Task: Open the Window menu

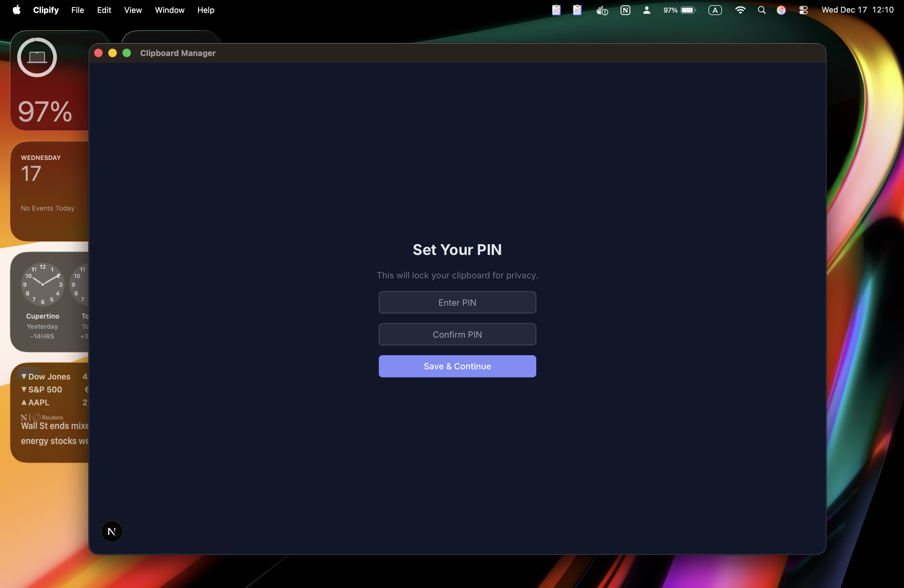Action: 169,10
